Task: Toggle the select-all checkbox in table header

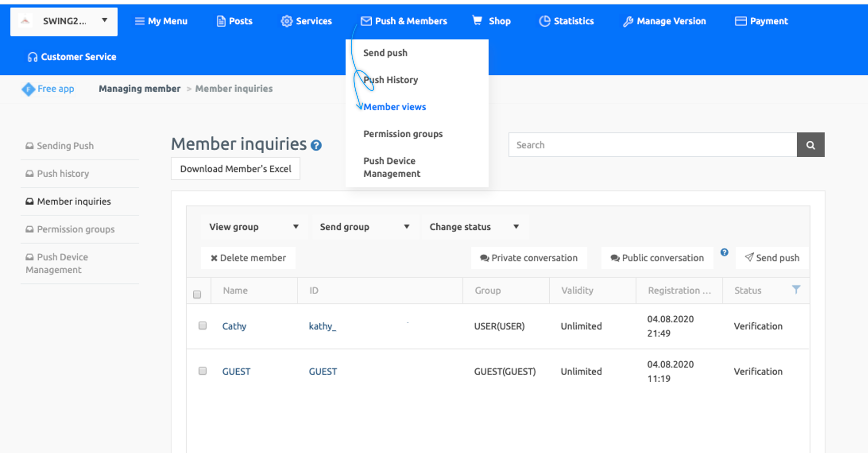Action: [197, 294]
